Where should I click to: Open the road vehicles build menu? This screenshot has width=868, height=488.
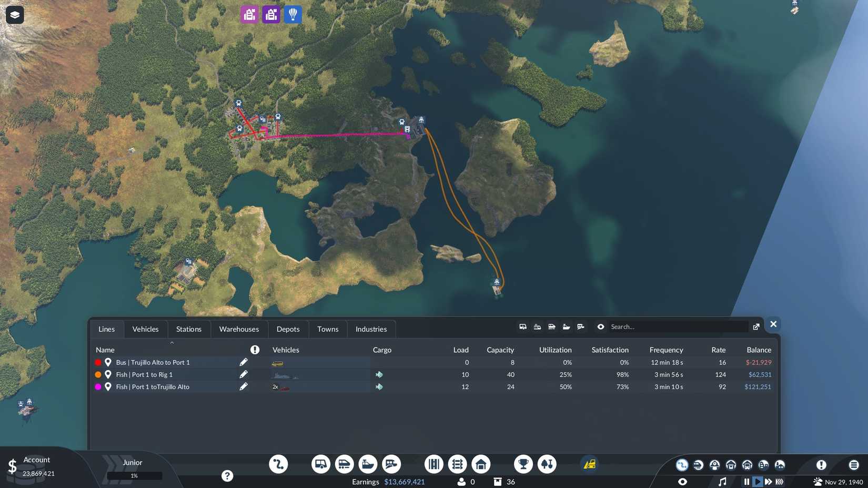point(320,464)
